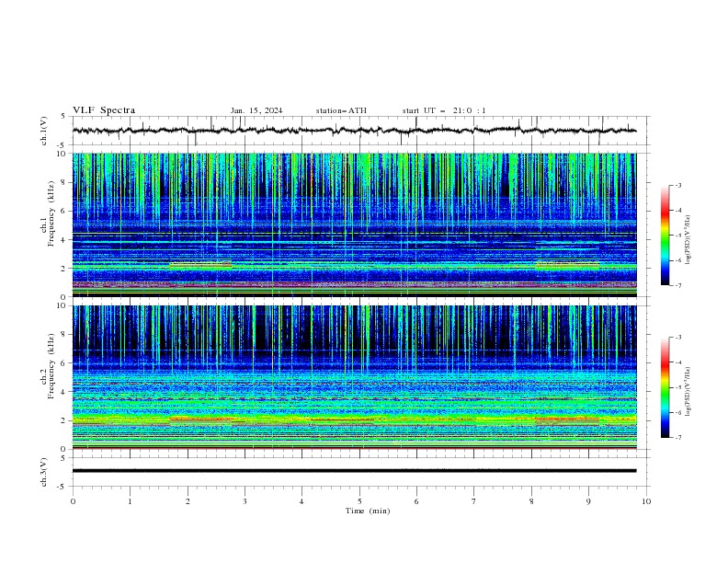Click the "ch.1(V)" waveform axis label
728x563 pixels.
(x=44, y=131)
